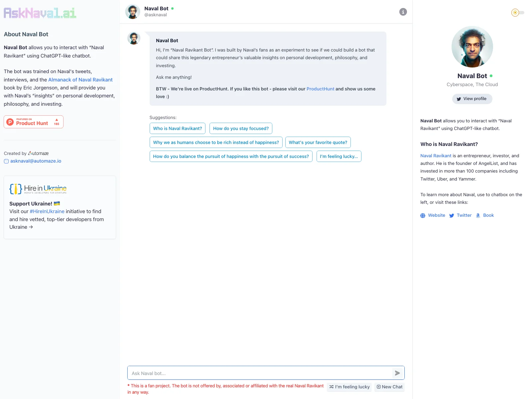Image resolution: width=532 pixels, height=399 pixels.
Task: Open the Website globe link
Action: click(433, 215)
